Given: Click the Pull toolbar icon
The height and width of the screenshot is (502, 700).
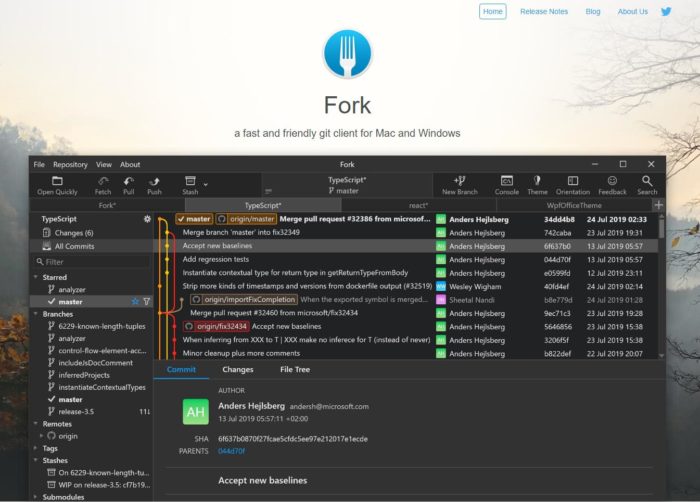Looking at the screenshot, I should coord(129,181).
